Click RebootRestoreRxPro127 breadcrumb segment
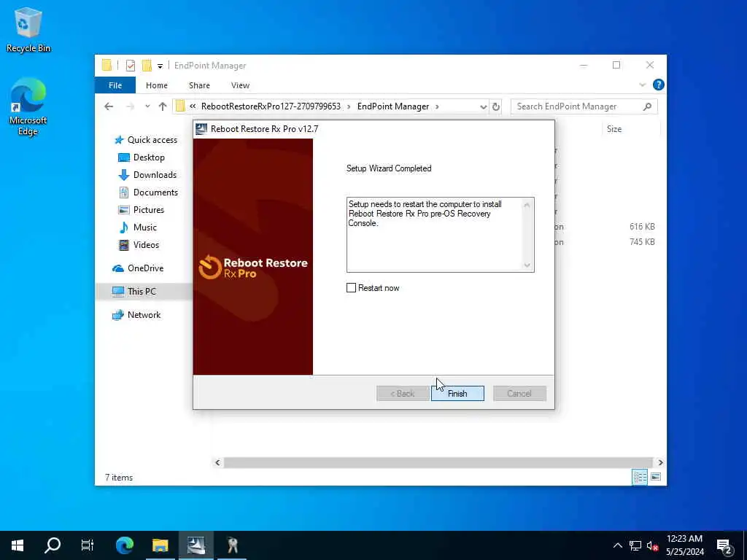The height and width of the screenshot is (560, 747). click(x=271, y=106)
